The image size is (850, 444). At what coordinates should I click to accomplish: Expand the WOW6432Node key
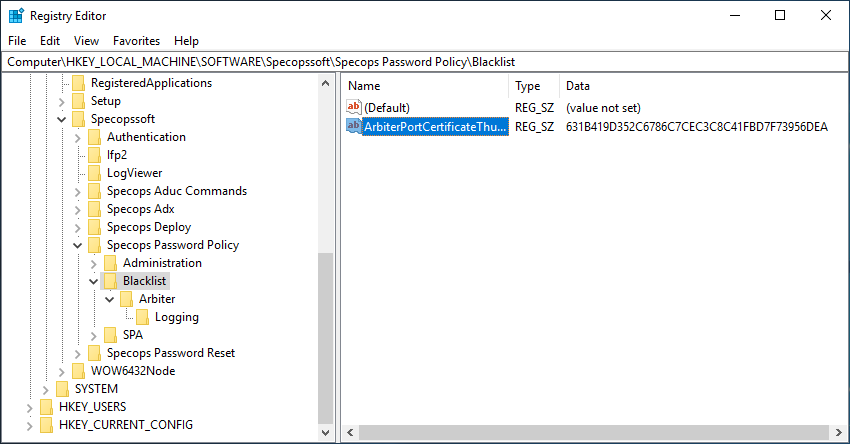(61, 371)
